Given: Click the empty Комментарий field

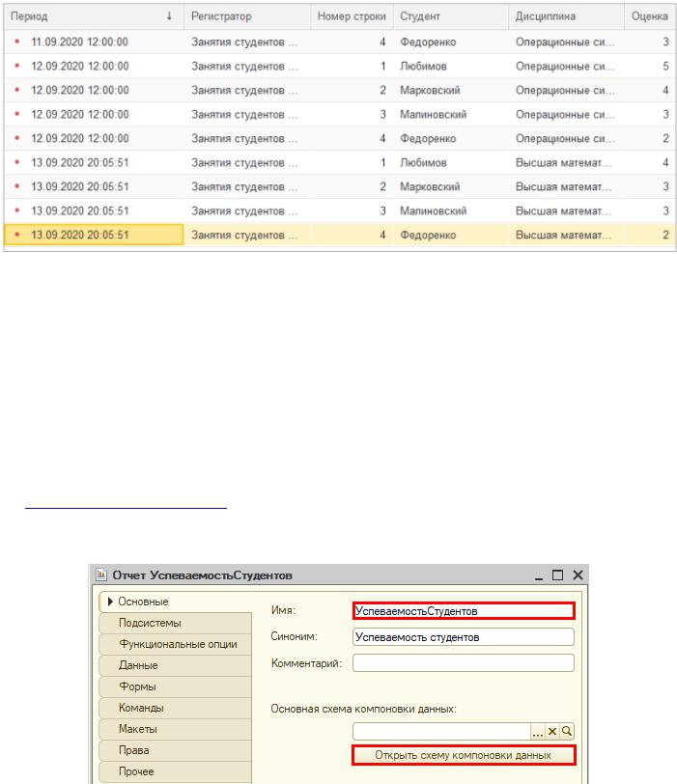Looking at the screenshot, I should (464, 663).
